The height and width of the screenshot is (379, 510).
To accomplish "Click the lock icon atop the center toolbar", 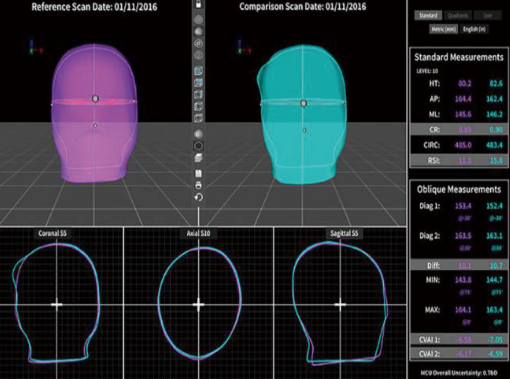I will [x=198, y=4].
